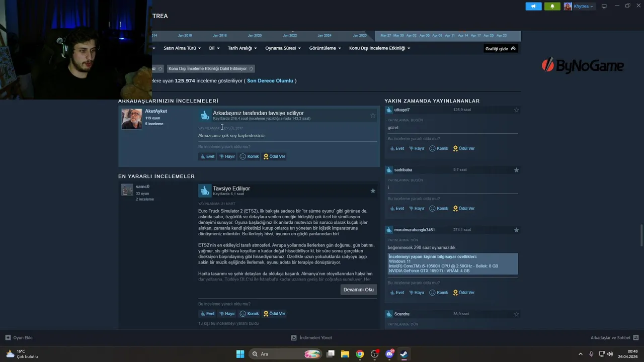Mark AkutAykut's review as Komik

tap(249, 156)
